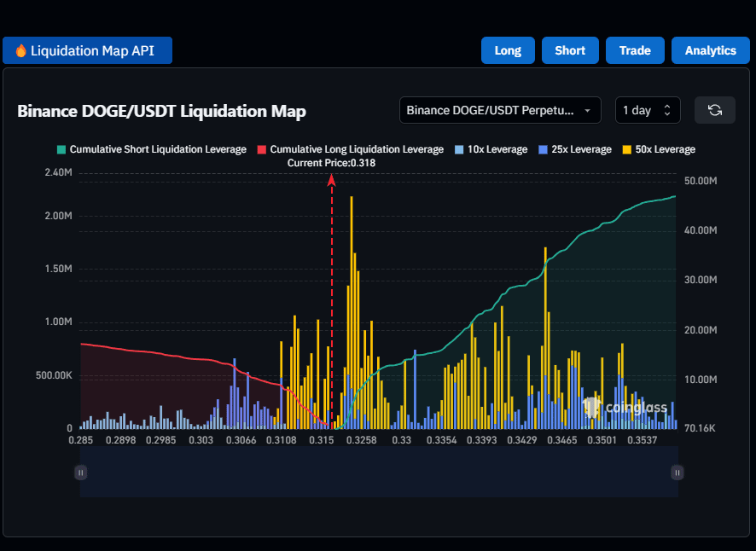Screen dimensions: 756x551
Task: Toggle Cumulative Long Liquidation Leverage legend
Action: pos(351,149)
